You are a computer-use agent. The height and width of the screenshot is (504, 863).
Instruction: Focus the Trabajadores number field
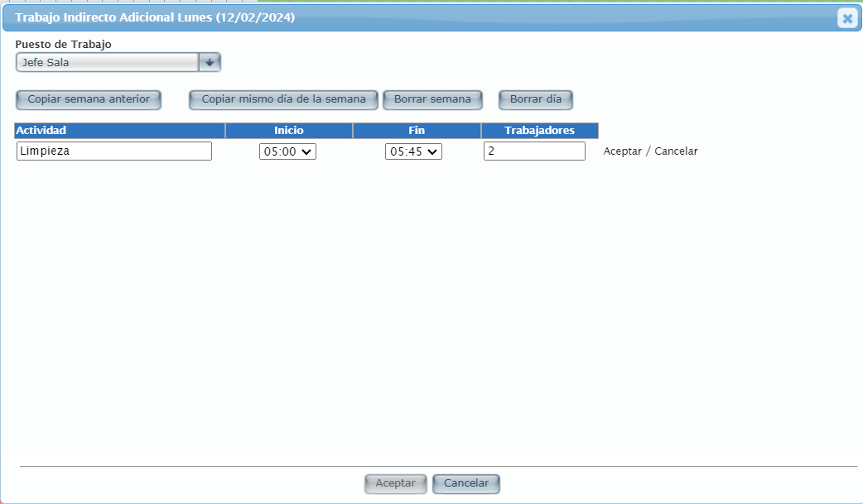(x=534, y=151)
